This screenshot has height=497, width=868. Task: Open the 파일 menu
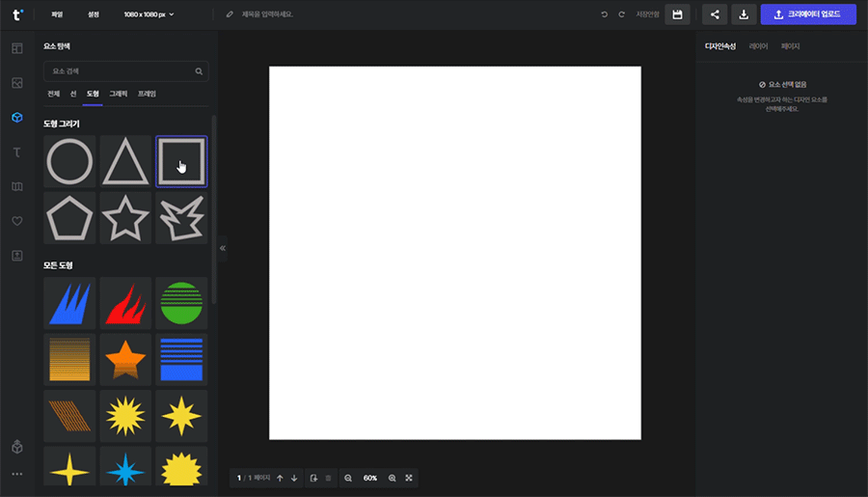click(57, 14)
